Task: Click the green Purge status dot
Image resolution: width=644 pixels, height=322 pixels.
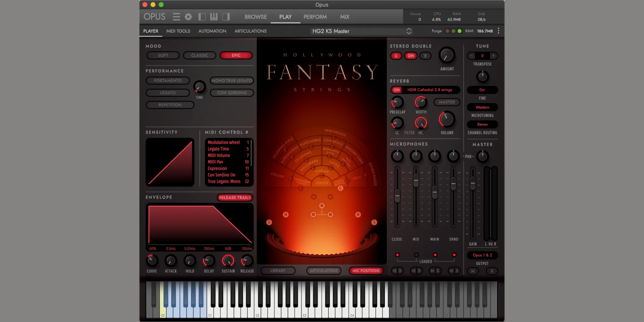Action: [x=460, y=31]
